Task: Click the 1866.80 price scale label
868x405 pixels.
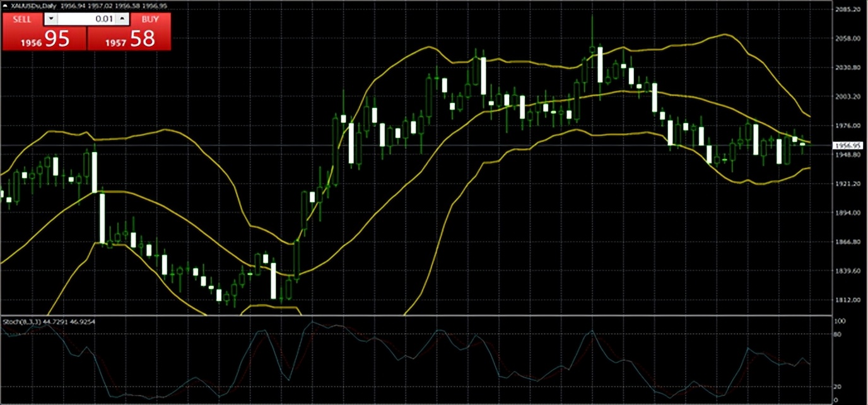Action: pos(847,242)
